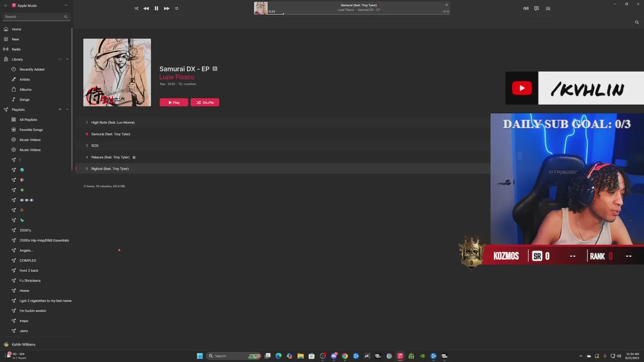Show the lyrics panel
Viewport: 644px width, 362px height.
click(x=536, y=9)
